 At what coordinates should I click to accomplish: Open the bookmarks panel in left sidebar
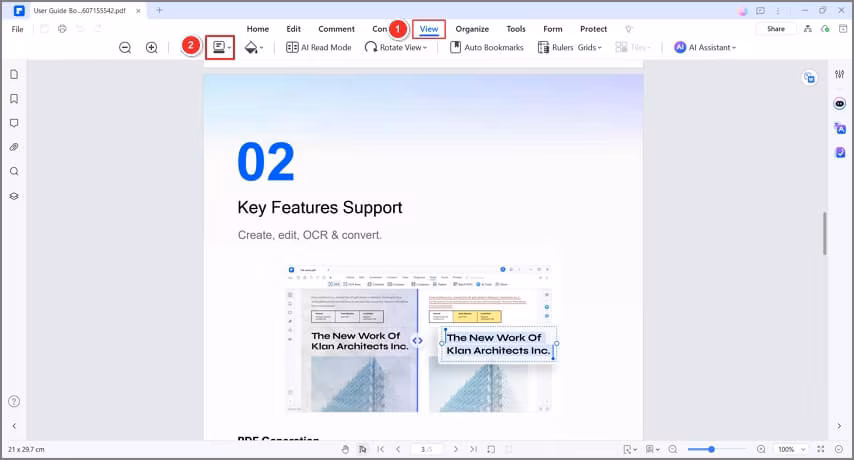[14, 99]
